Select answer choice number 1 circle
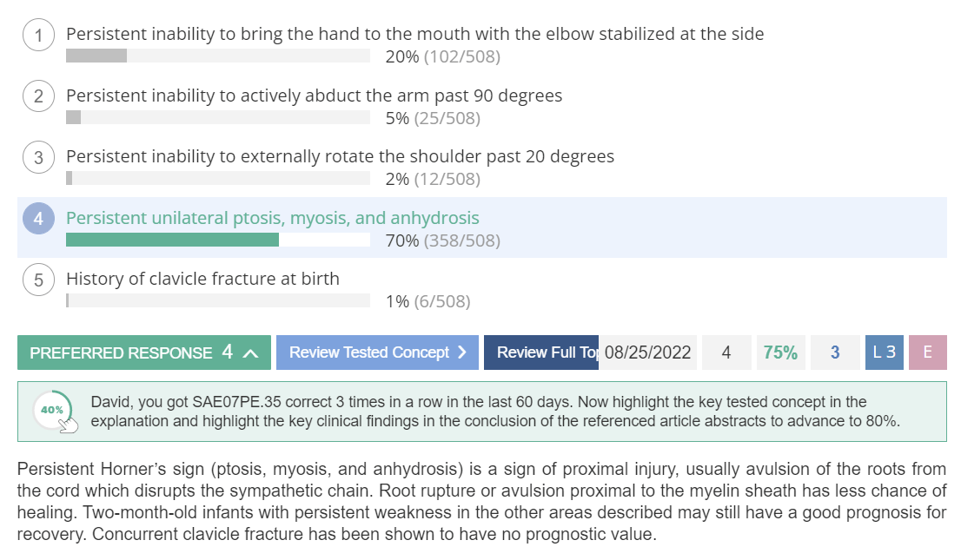The image size is (961, 560). pos(38,35)
